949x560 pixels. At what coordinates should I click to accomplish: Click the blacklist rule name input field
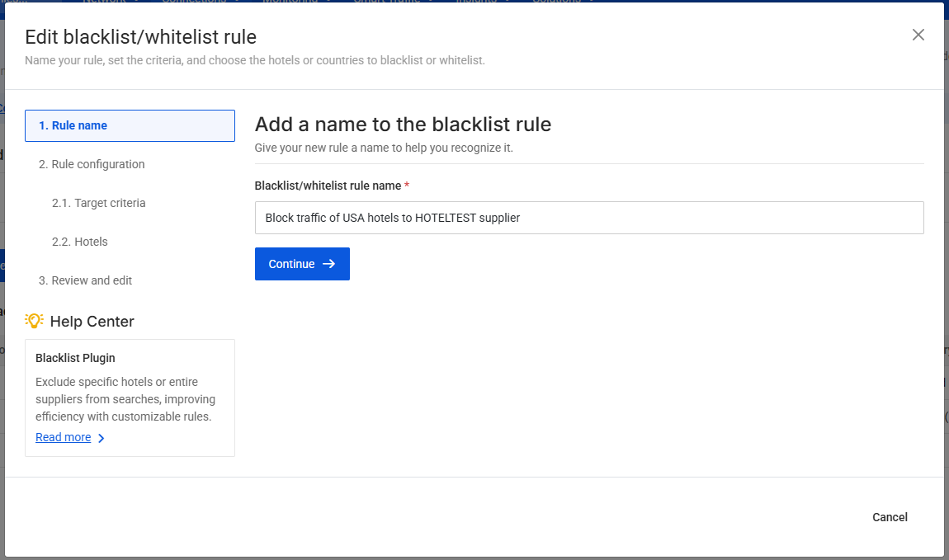589,217
